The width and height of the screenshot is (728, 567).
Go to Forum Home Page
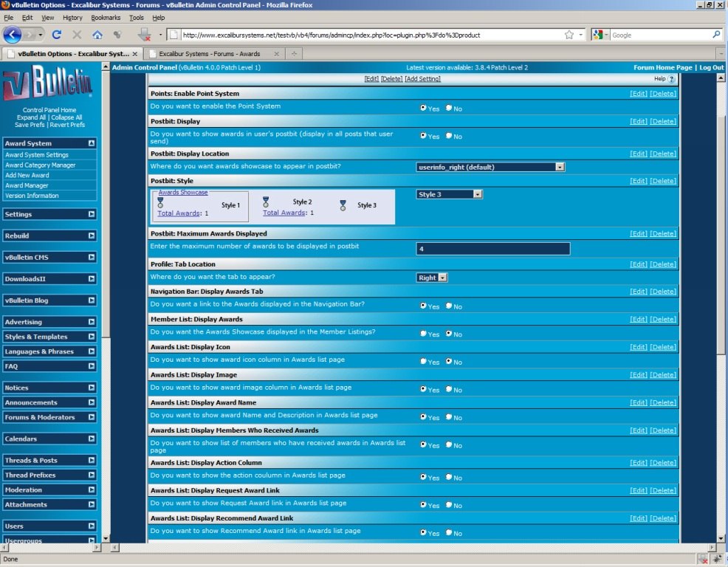662,67
